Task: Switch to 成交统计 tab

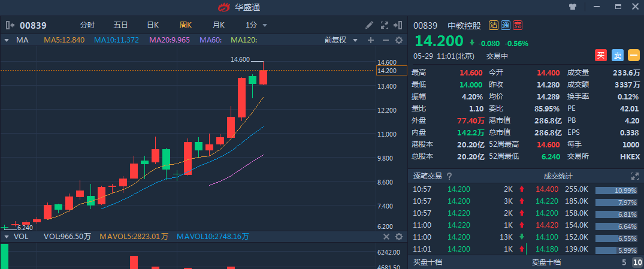Action: 558,176
